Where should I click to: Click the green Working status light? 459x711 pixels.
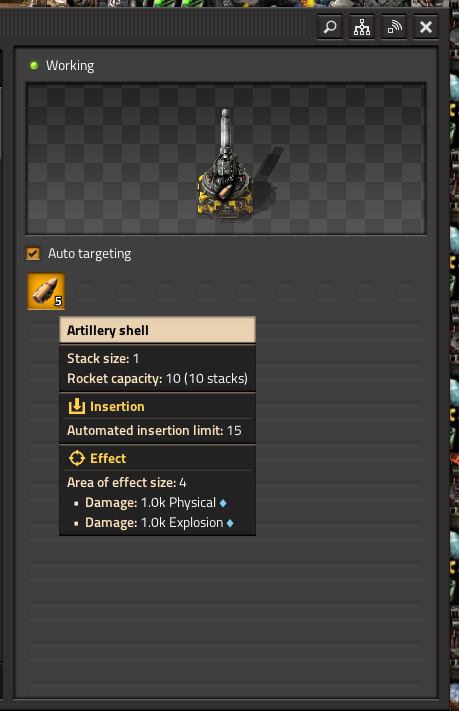coord(34,66)
